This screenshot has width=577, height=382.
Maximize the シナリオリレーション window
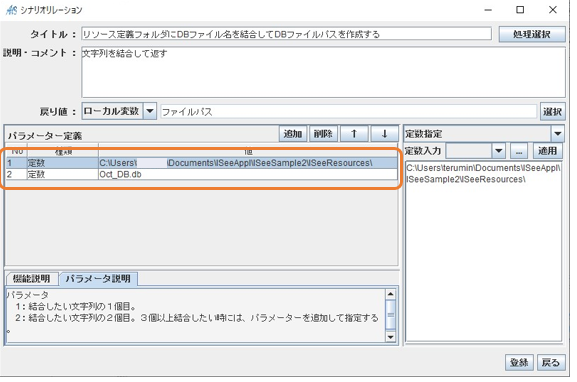520,10
